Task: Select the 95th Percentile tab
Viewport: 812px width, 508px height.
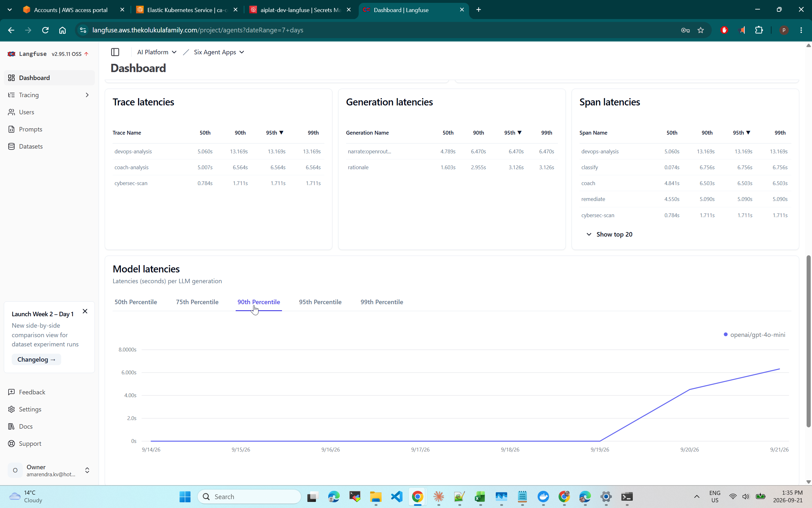Action: pyautogui.click(x=320, y=302)
